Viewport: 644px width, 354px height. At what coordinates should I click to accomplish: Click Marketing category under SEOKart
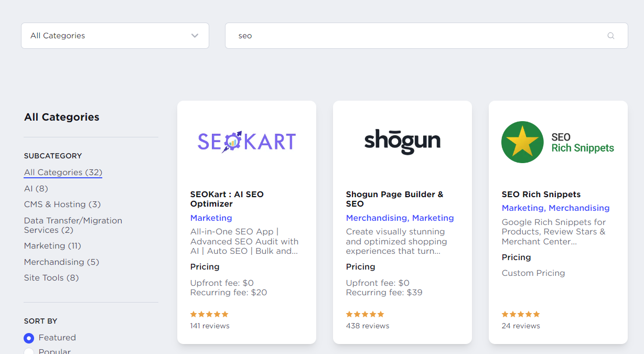tap(211, 218)
